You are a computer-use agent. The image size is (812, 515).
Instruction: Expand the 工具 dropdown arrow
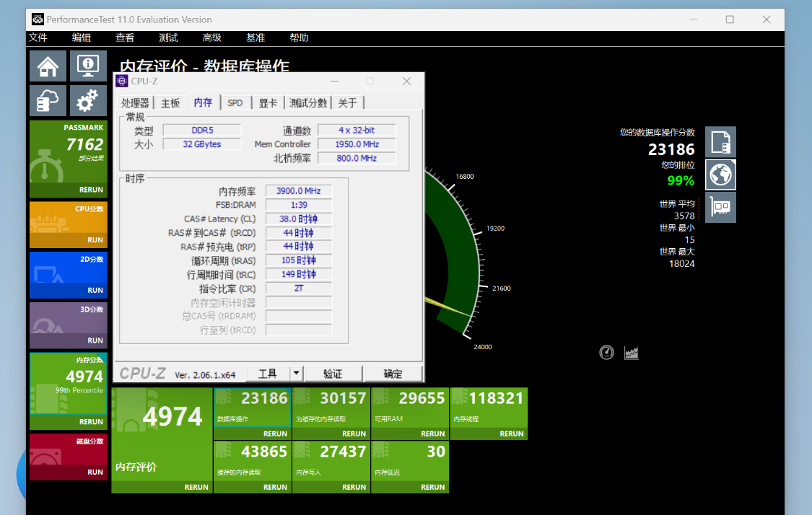click(296, 374)
